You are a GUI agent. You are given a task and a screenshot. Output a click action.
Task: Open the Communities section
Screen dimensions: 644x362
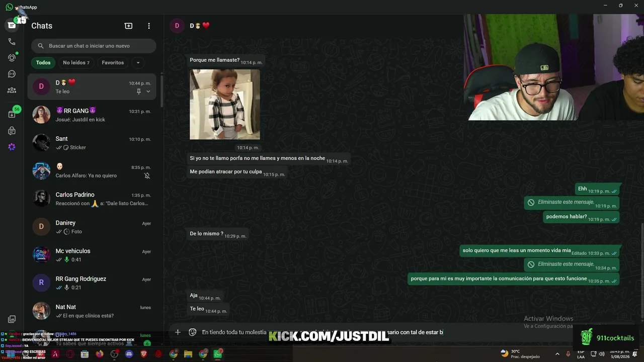pos(12,90)
